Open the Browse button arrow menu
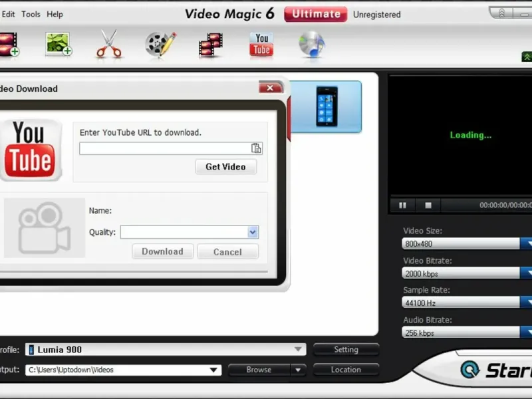 [x=298, y=370]
